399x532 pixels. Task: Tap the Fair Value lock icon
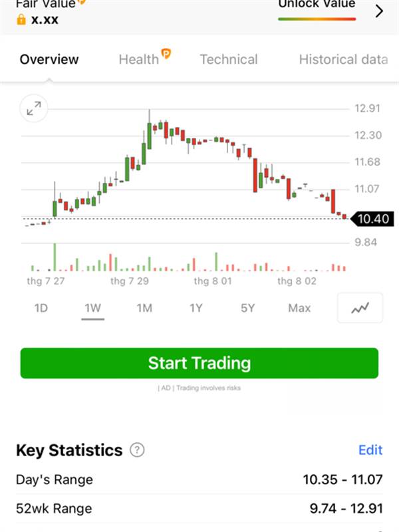(x=21, y=19)
